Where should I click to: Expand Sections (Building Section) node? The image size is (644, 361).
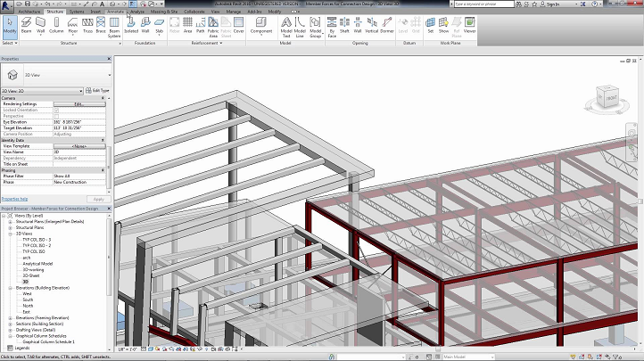(10, 324)
